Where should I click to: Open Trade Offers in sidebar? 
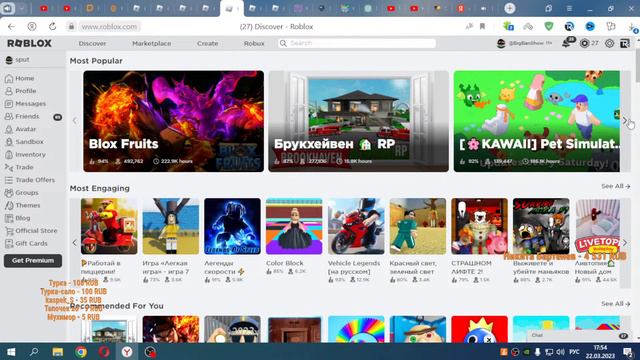(30, 180)
